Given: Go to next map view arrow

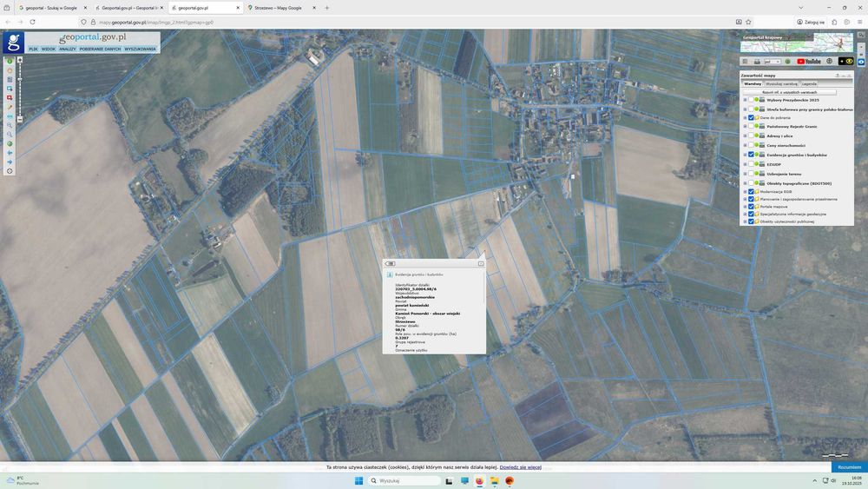Looking at the screenshot, I should 10,162.
